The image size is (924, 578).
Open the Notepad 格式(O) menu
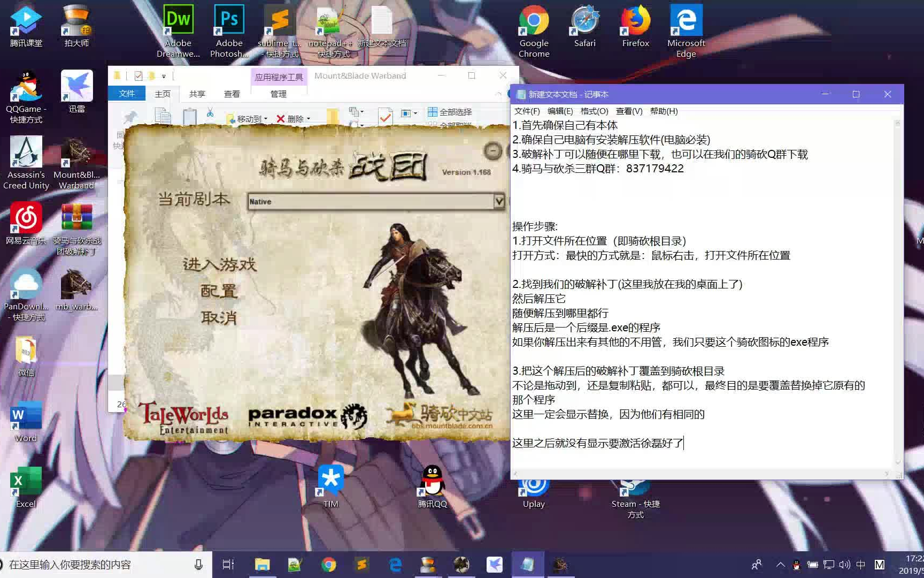pos(594,111)
